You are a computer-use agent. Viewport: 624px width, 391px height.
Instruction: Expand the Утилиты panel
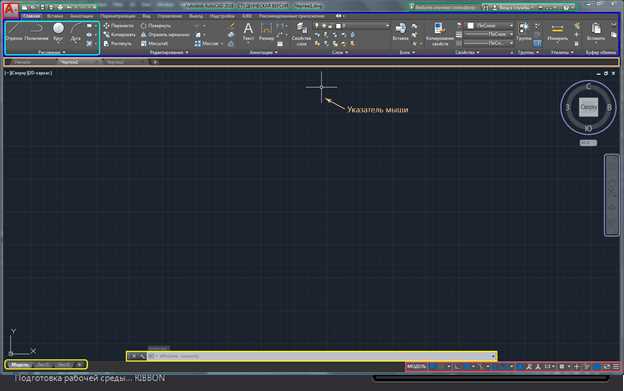tap(562, 52)
